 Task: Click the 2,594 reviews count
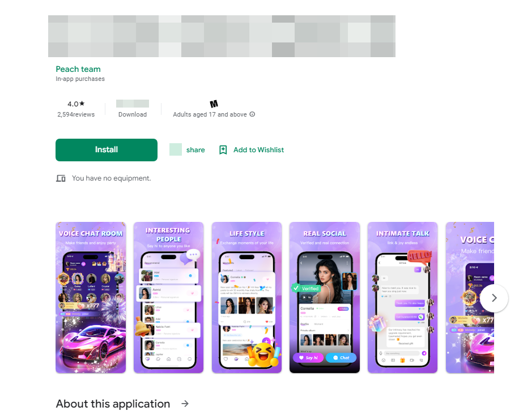pyautogui.click(x=76, y=114)
